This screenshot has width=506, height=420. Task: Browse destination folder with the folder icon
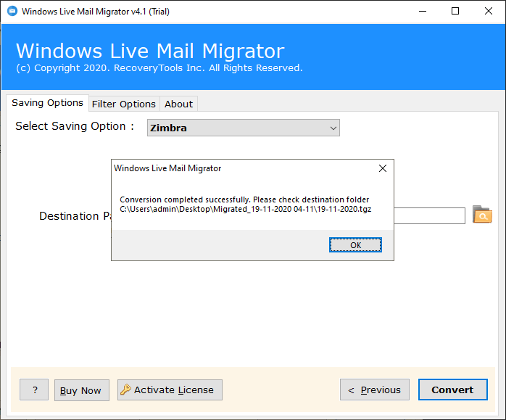[x=482, y=215]
